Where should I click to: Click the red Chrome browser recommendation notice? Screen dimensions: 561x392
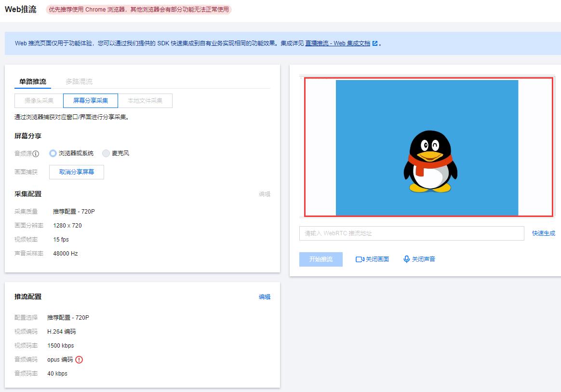pos(139,9)
